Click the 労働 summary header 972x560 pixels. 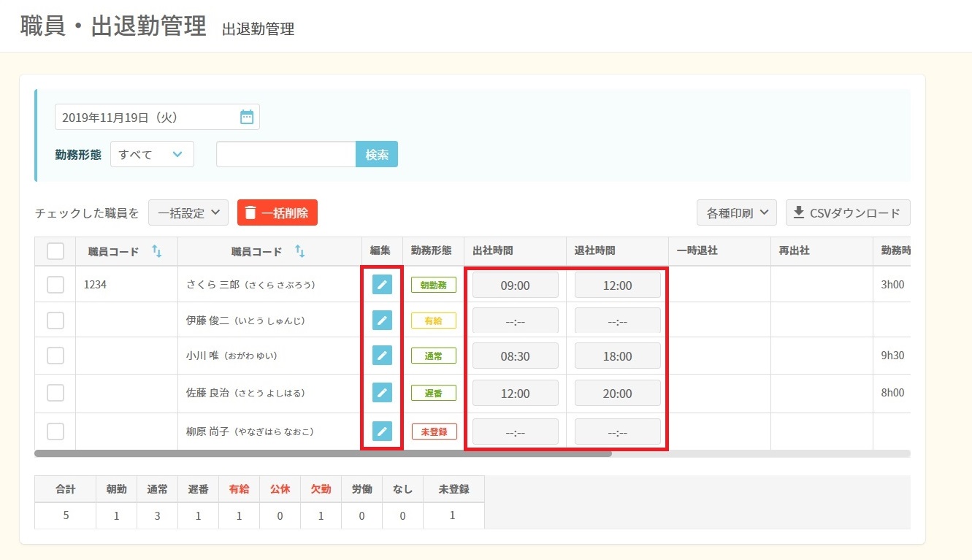pyautogui.click(x=362, y=489)
